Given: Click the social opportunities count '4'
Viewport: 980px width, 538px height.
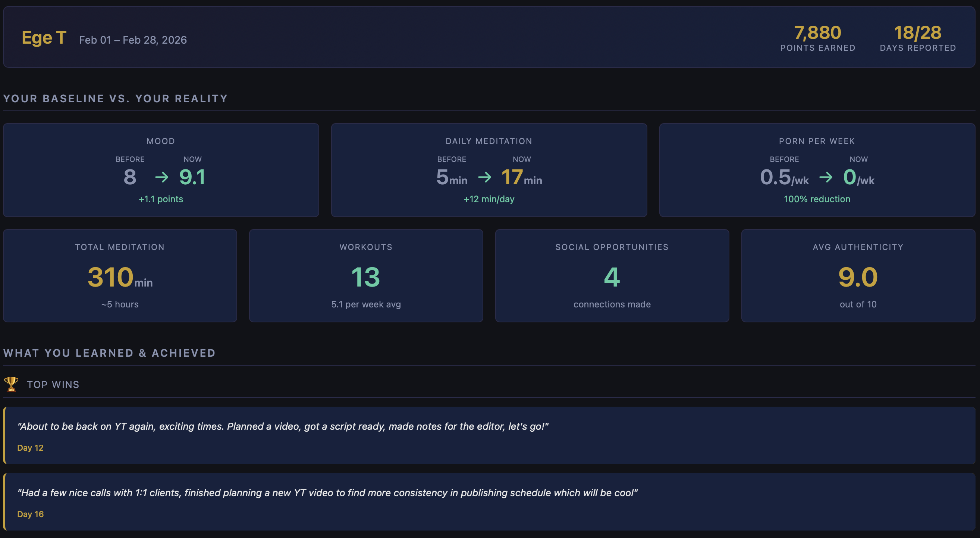Looking at the screenshot, I should click(612, 277).
